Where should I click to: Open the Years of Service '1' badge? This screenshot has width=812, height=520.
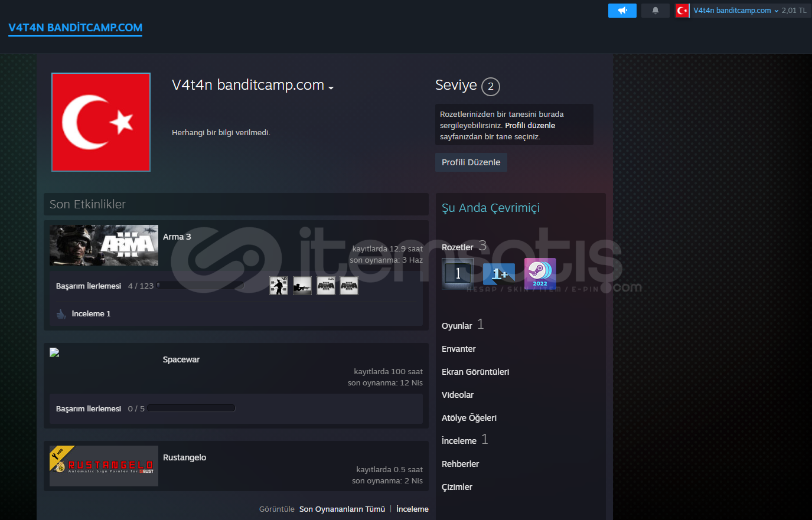458,274
